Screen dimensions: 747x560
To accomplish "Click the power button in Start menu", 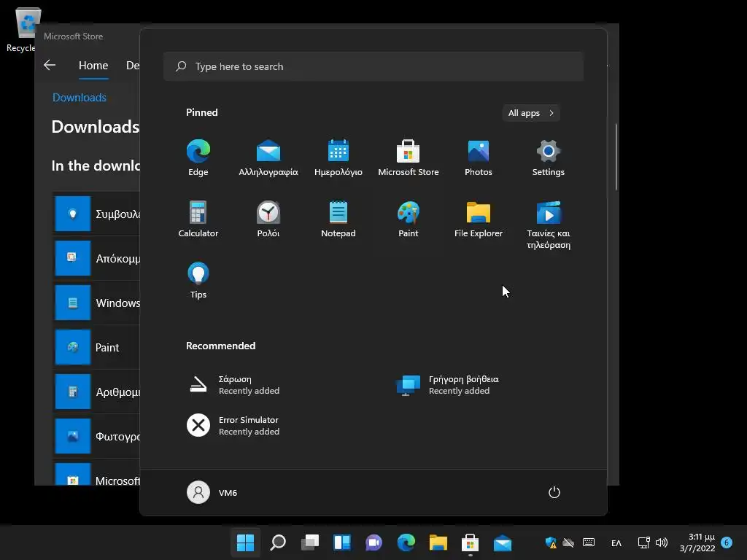I will 554,492.
